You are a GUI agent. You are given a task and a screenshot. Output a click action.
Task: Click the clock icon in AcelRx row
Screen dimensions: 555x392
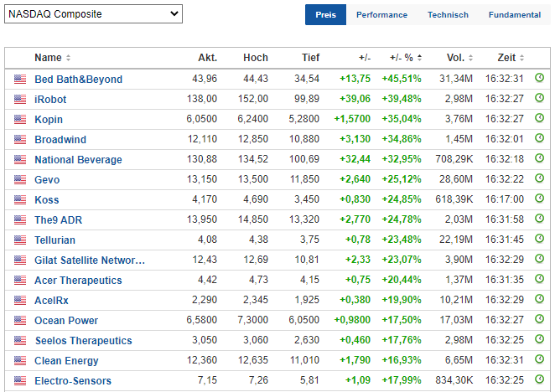click(539, 300)
